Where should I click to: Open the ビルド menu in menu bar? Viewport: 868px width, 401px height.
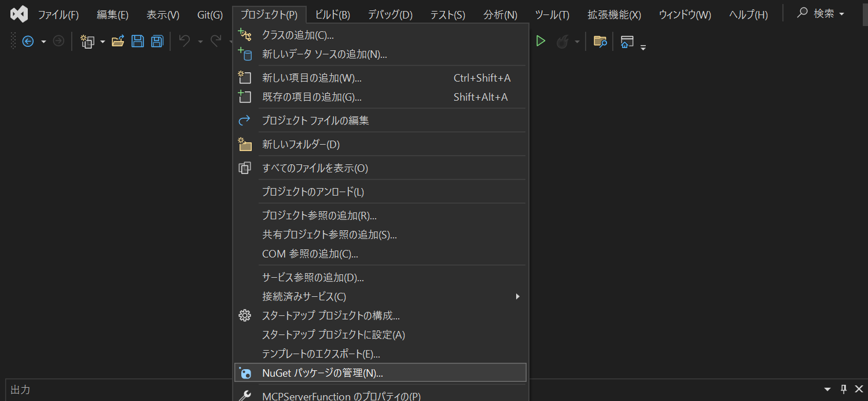point(332,14)
